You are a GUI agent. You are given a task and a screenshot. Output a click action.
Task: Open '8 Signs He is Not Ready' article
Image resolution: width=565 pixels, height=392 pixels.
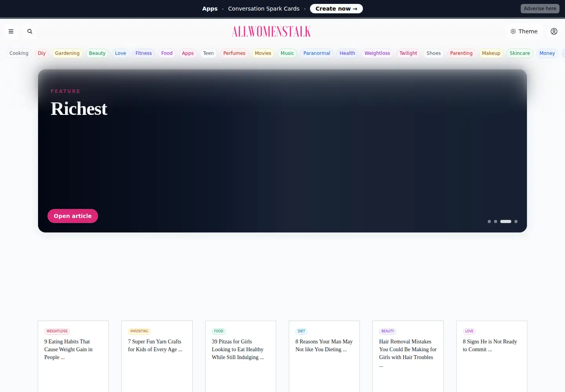coord(490,345)
